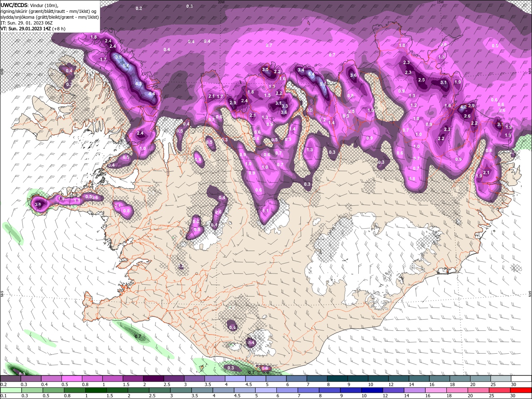Click the upper legend swatch between 0.3 and 0.4
The width and height of the screenshot is (532, 399).
point(31,379)
